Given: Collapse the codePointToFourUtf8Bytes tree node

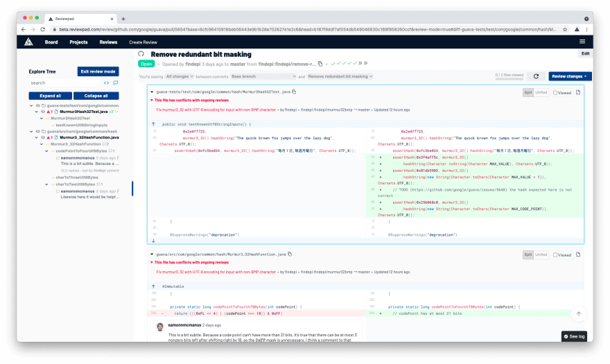Looking at the screenshot, I should pyautogui.click(x=46, y=151).
